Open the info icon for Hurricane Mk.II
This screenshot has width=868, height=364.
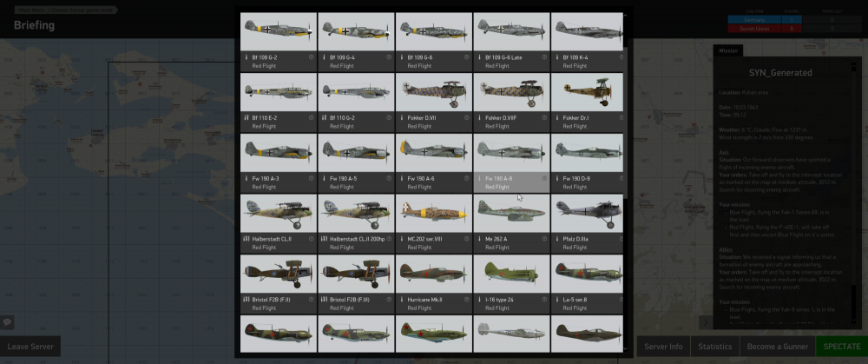(467, 299)
